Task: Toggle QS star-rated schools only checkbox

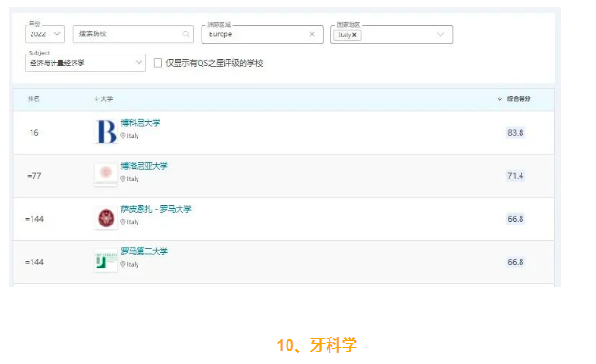Action: pos(158,63)
